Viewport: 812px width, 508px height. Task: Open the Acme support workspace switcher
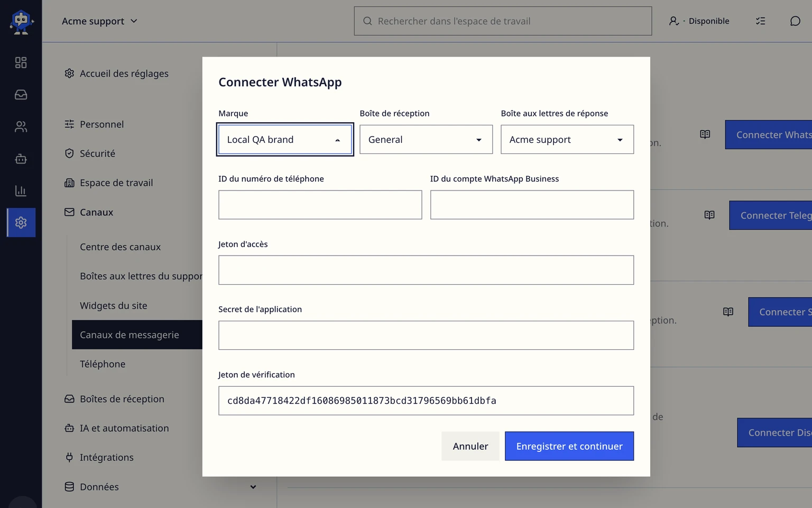coord(100,21)
